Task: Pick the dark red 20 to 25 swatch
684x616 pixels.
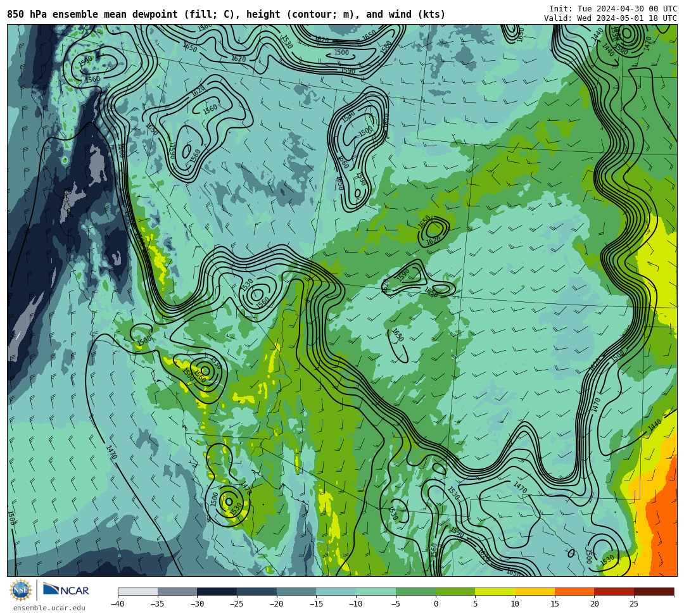Action: (614, 591)
